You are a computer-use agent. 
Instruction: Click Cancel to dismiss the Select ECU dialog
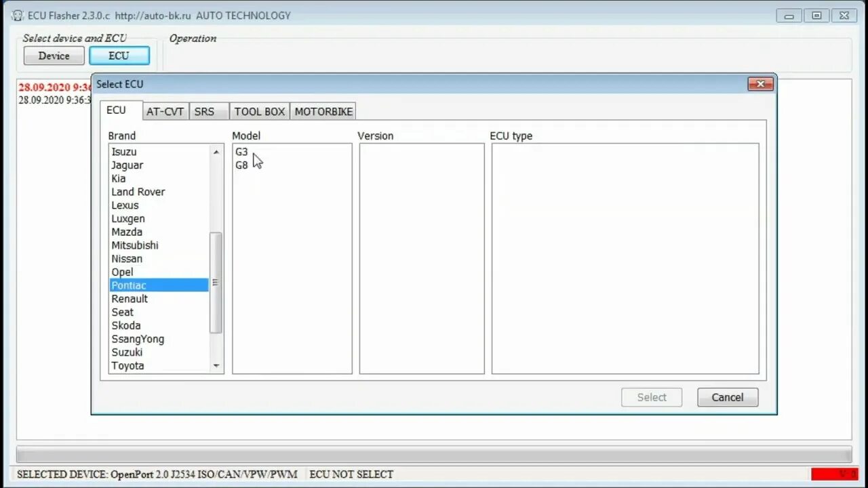(728, 397)
